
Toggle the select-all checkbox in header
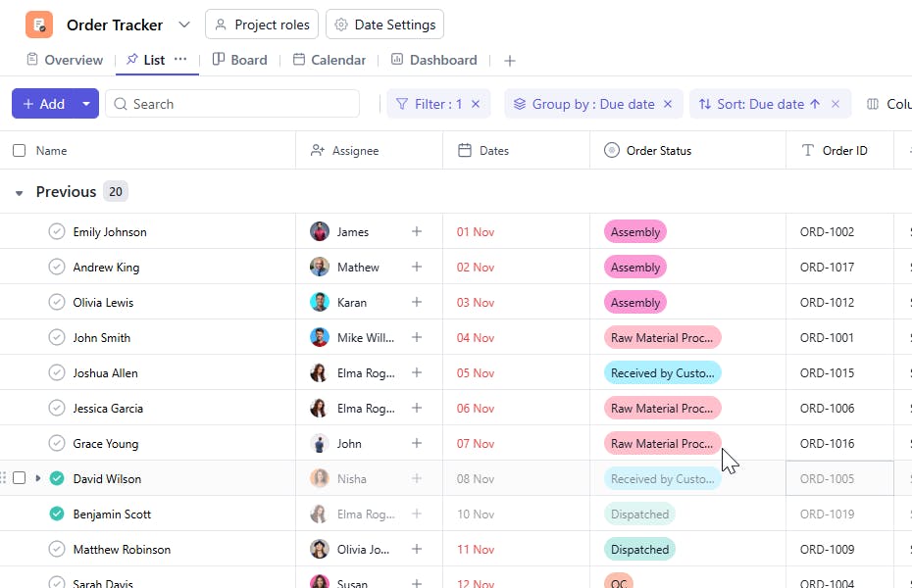20,151
